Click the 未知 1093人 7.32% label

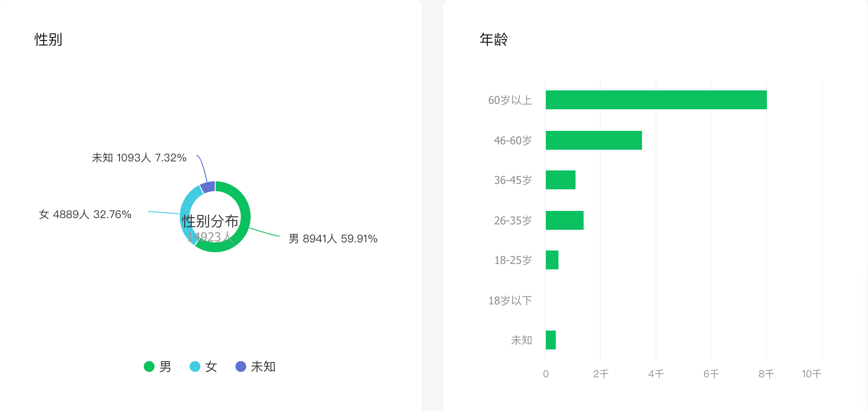tap(139, 158)
